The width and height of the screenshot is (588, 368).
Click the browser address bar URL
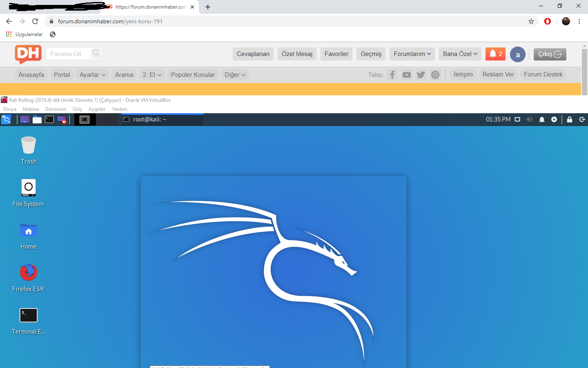click(x=110, y=21)
